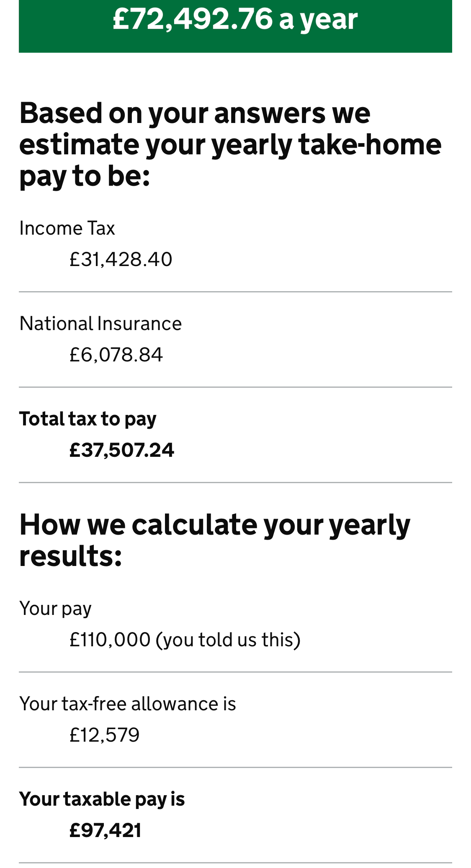The height and width of the screenshot is (868, 471).
Task: Click the bold 'Total tax to pay' label
Action: coord(88,419)
